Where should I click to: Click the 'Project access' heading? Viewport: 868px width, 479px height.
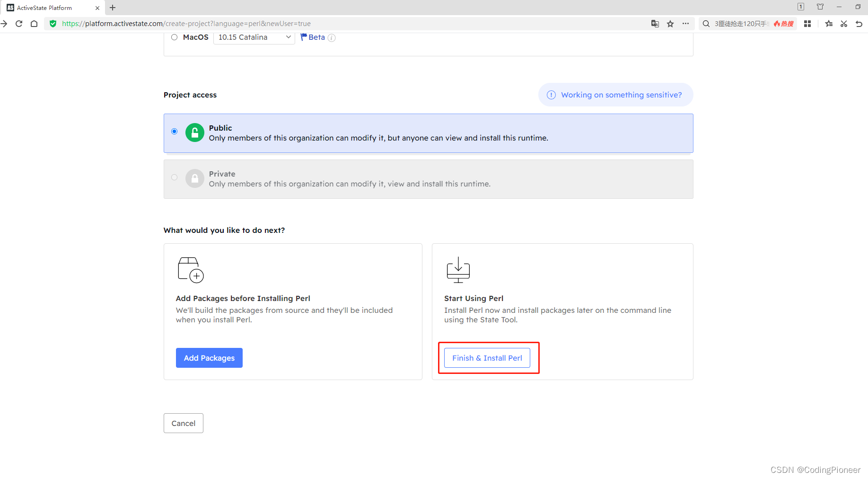pyautogui.click(x=190, y=95)
